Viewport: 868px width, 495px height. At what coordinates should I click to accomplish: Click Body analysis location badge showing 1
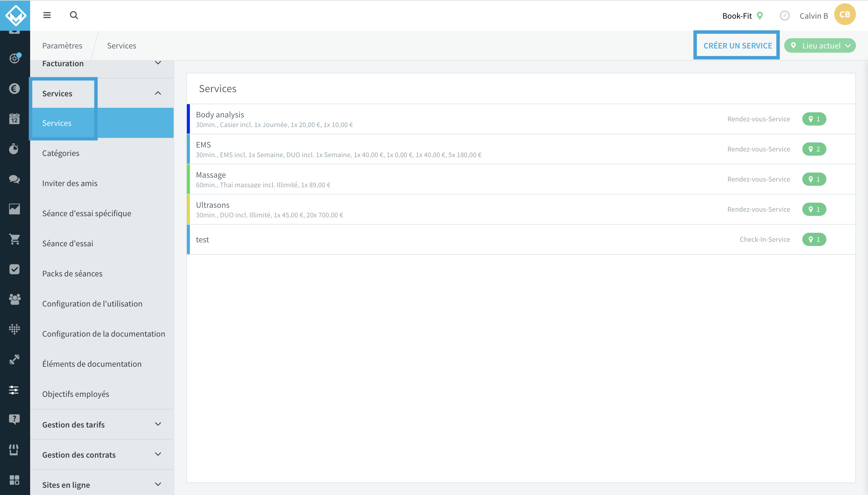click(x=814, y=119)
